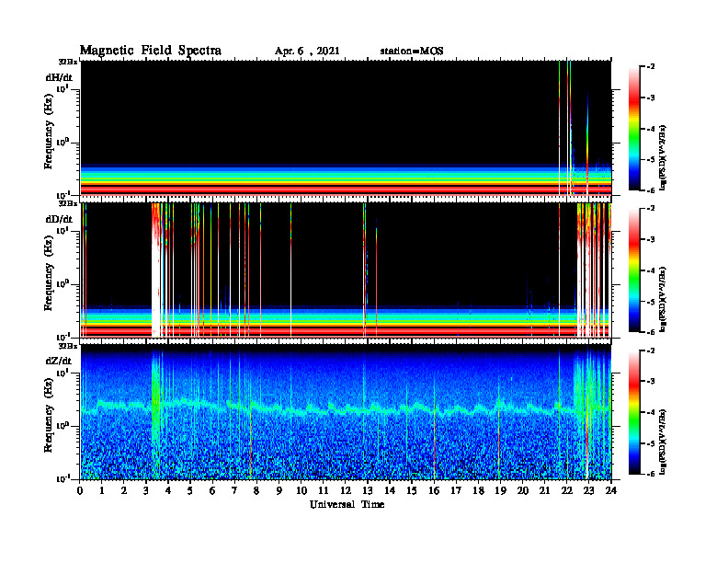Click the dZ/dt 'Frequency (Hz)' axis label
Screen dimensions: 728x563
(49, 415)
